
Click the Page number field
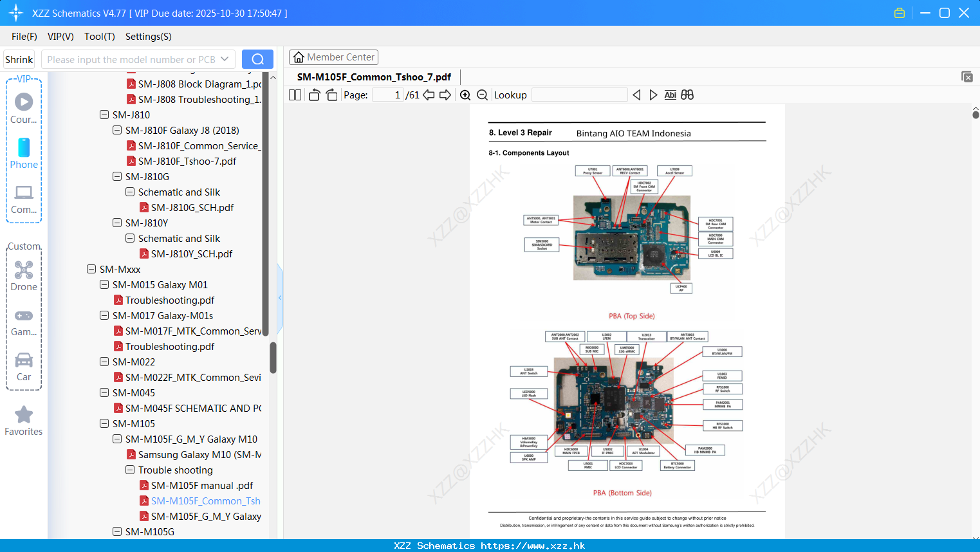click(388, 95)
